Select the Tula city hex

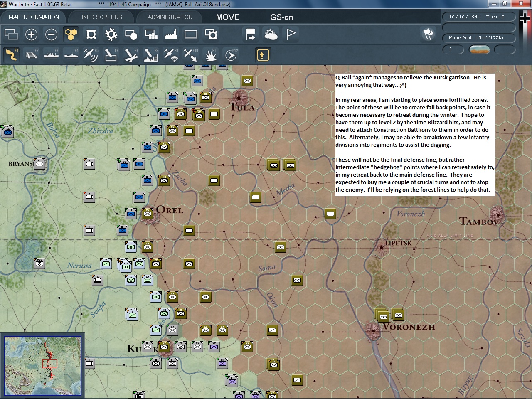[x=239, y=98]
